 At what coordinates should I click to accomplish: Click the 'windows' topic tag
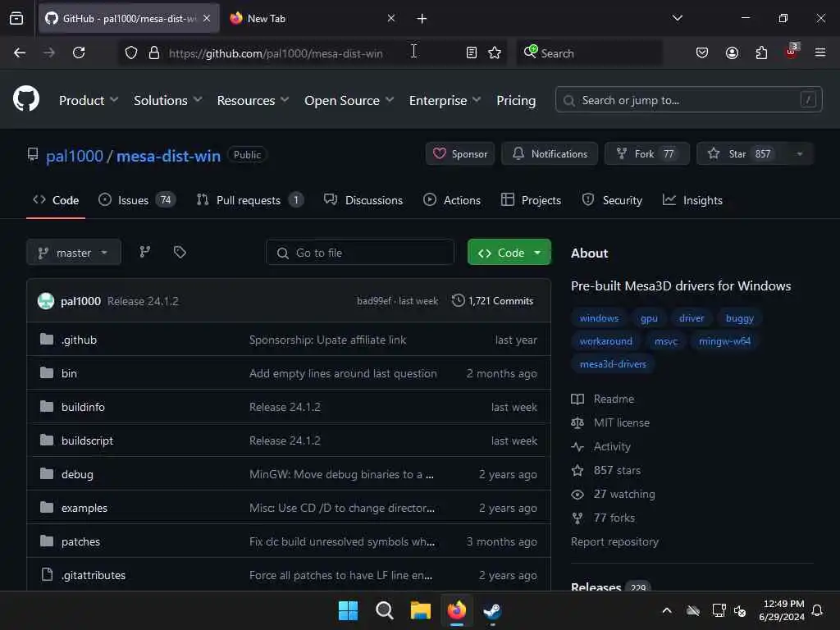pos(599,318)
